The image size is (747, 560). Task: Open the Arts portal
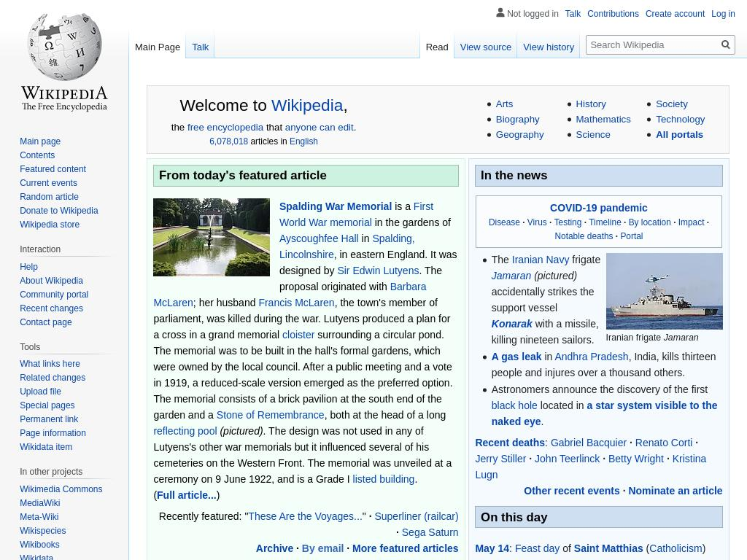pyautogui.click(x=504, y=104)
